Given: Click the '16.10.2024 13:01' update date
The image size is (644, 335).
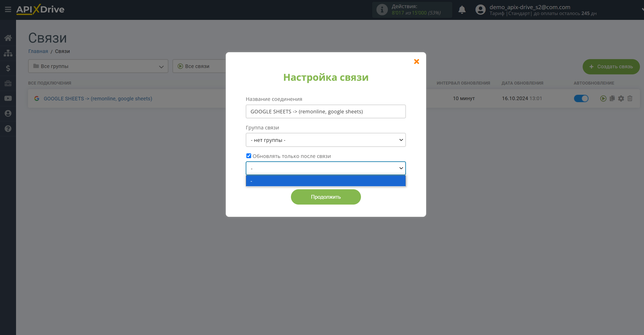Looking at the screenshot, I should pyautogui.click(x=522, y=98).
